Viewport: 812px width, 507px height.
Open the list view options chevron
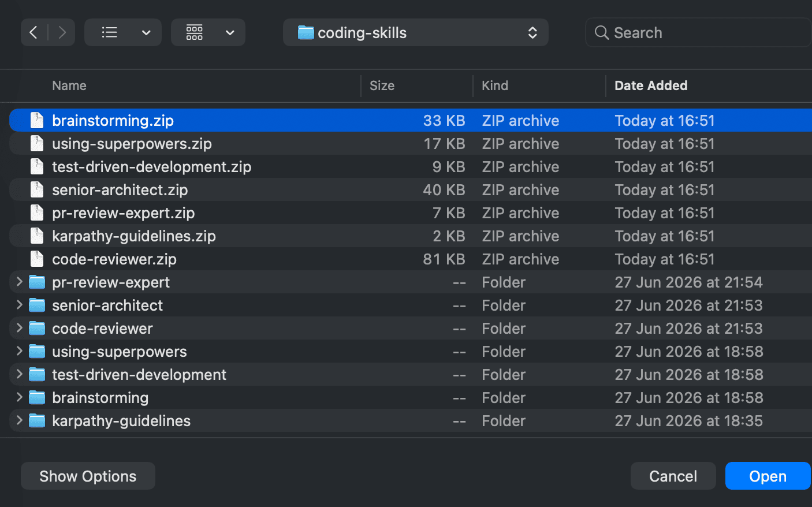tap(146, 33)
